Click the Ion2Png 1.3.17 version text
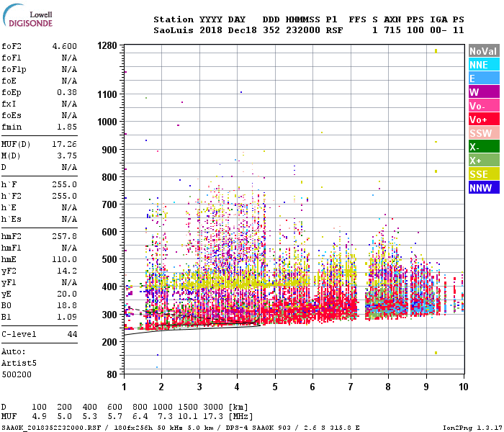Viewport: 504px width, 432px height. point(472,428)
